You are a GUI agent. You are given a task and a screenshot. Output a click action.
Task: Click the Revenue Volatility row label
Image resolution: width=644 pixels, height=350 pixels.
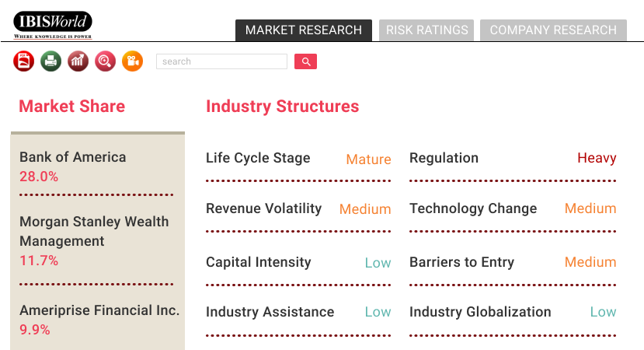tap(263, 208)
